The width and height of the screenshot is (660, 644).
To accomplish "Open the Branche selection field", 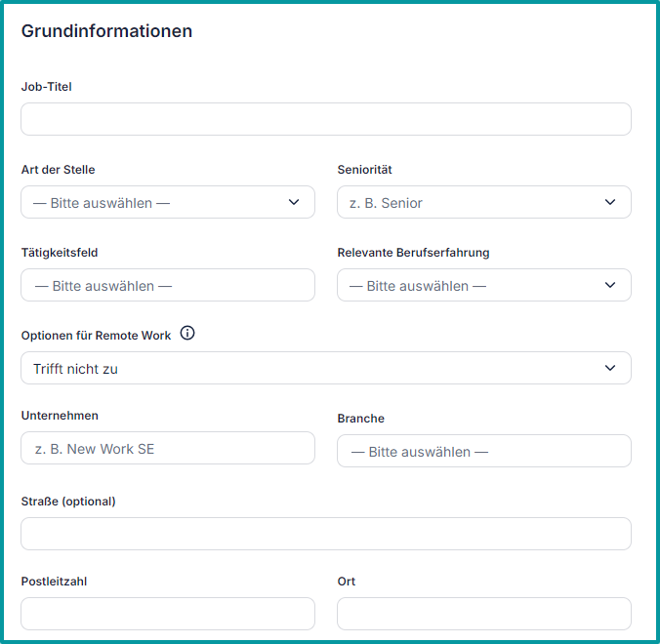I will pos(483,451).
